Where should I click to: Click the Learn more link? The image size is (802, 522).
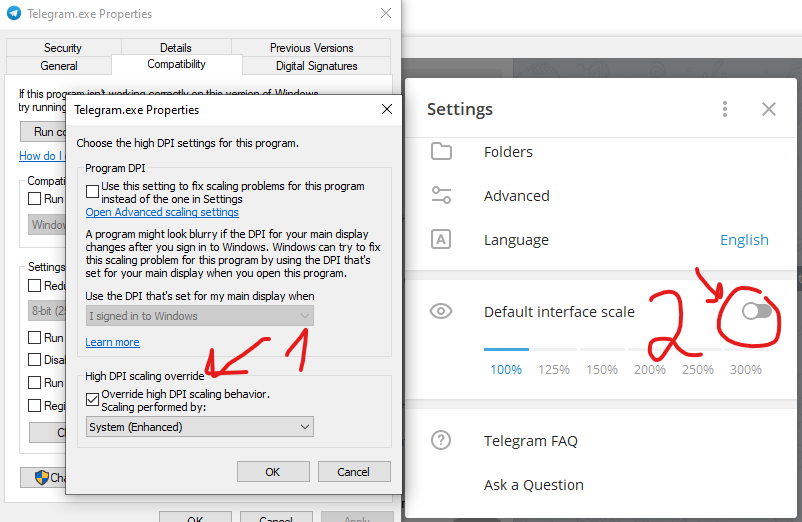click(113, 342)
